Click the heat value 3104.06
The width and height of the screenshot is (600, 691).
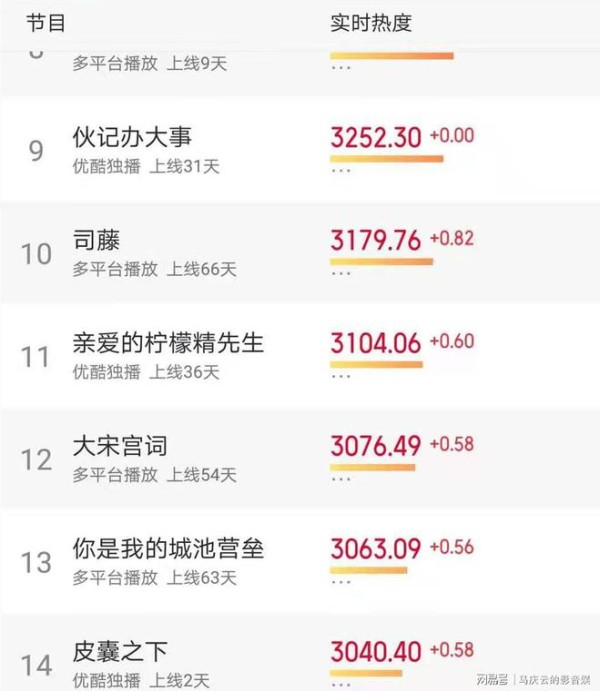pyautogui.click(x=376, y=343)
